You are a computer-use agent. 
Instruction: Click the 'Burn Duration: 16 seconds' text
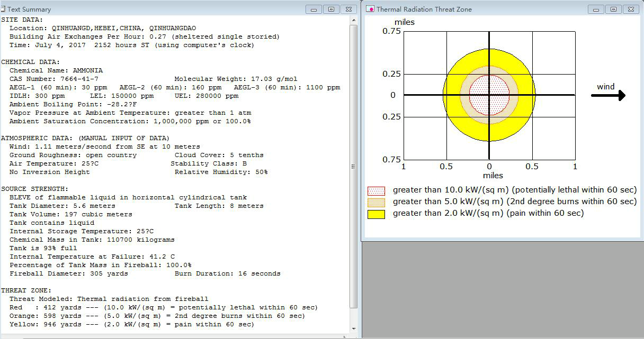(228, 273)
